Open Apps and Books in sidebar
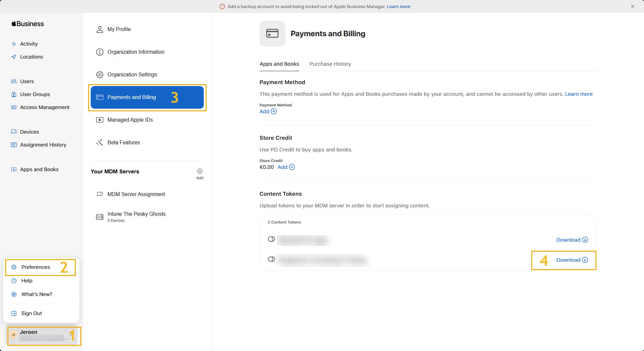 tap(39, 169)
